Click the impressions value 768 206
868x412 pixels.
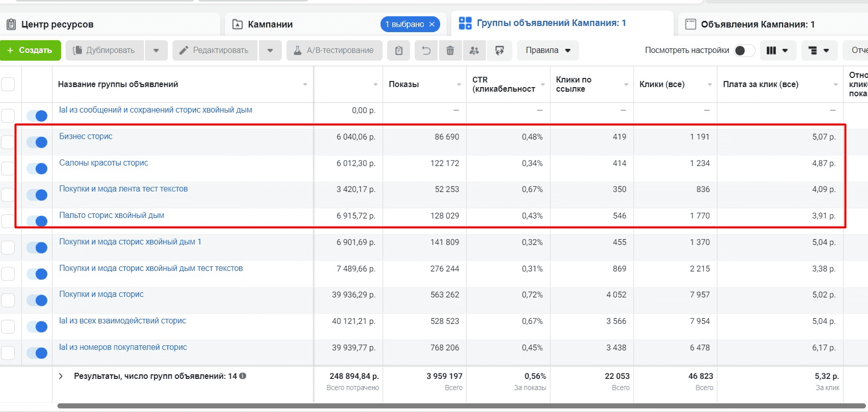445,348
